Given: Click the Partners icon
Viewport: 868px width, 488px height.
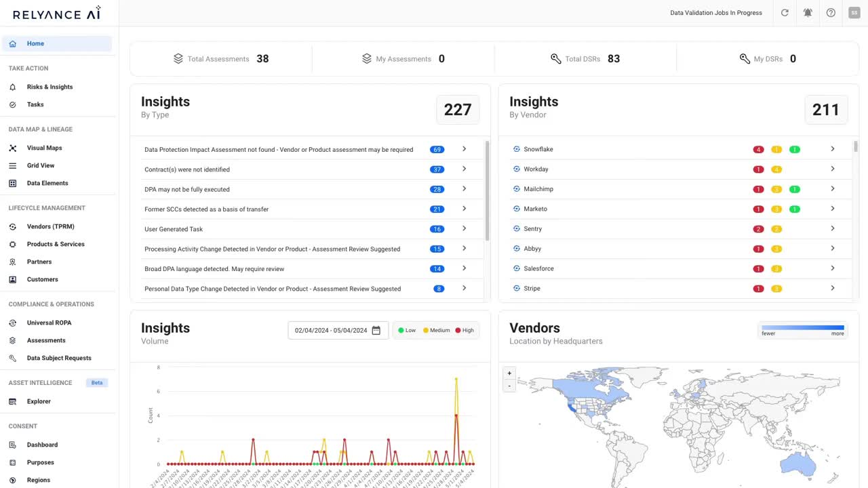Looking at the screenshot, I should click(13, 262).
